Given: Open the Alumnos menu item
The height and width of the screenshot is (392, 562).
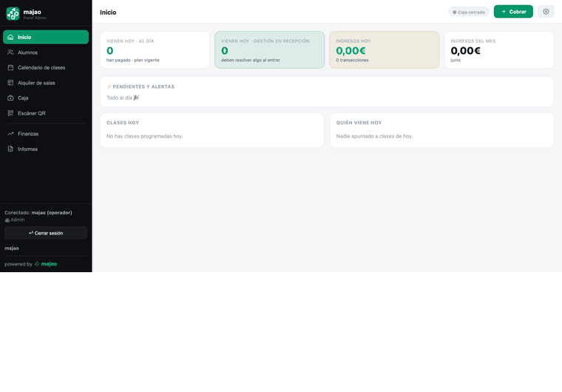Looking at the screenshot, I should coord(46,53).
